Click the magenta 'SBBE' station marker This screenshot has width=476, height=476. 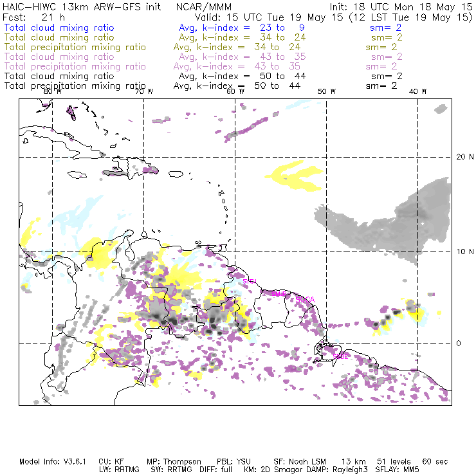point(340,356)
